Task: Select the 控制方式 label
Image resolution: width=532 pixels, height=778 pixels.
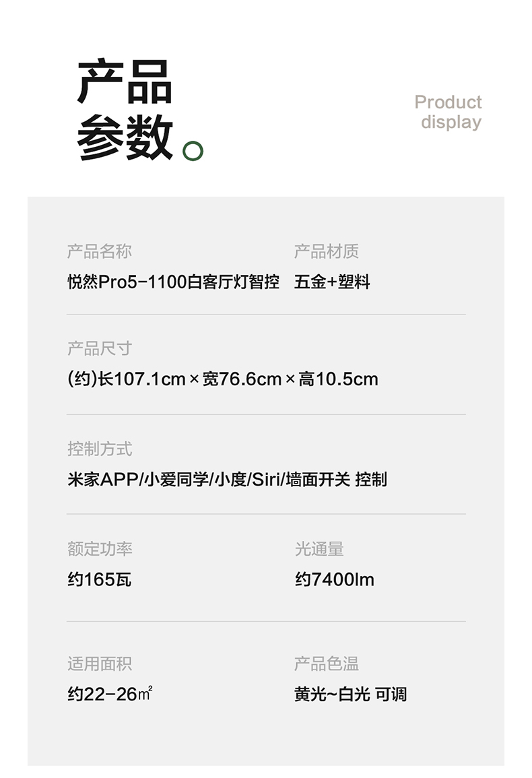Action: point(100,449)
